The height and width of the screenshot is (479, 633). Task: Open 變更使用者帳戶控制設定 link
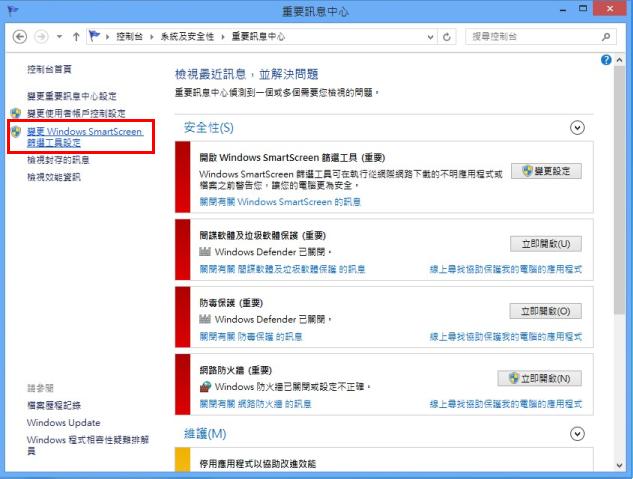[76, 113]
